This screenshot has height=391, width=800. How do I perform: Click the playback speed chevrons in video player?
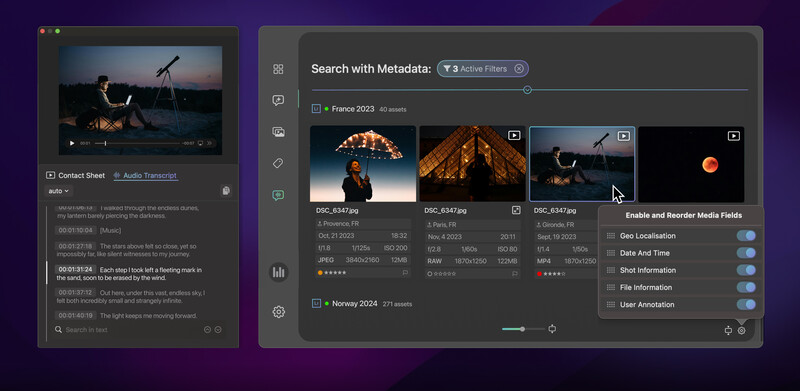point(209,143)
